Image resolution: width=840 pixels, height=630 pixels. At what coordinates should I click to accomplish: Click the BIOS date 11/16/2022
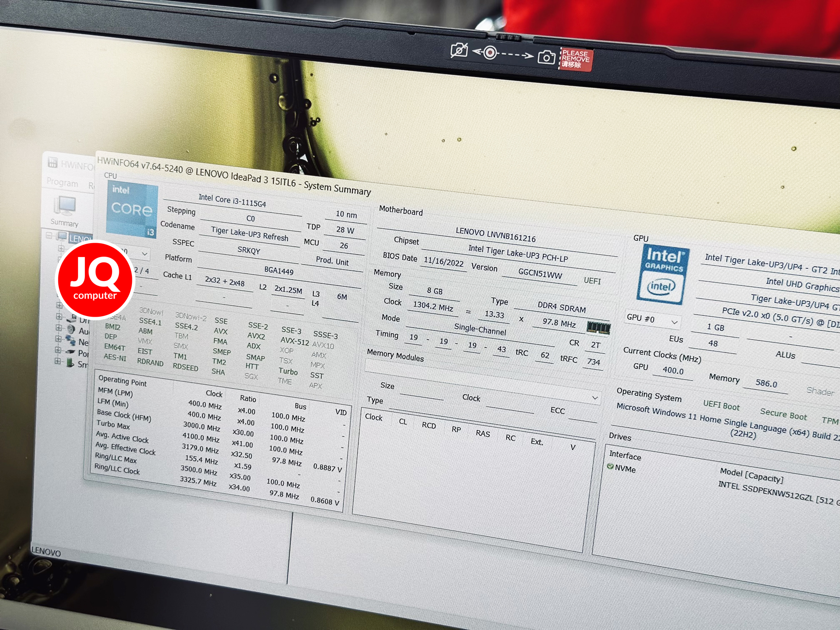coord(444,261)
